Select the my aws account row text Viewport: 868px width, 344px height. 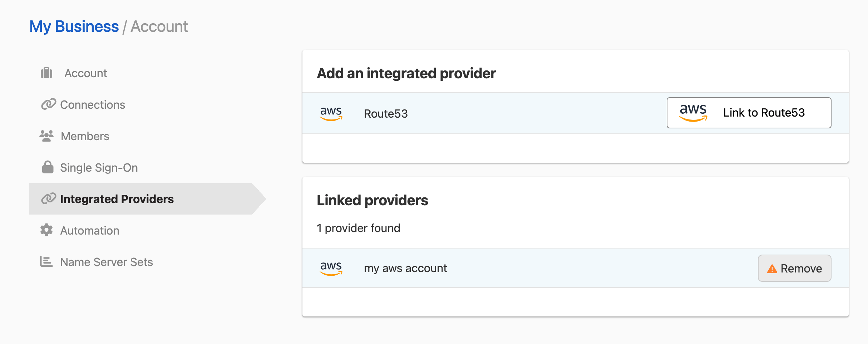point(405,268)
